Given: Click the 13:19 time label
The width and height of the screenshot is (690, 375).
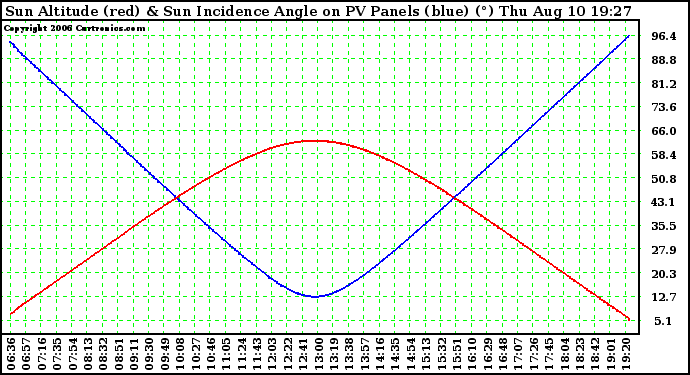Looking at the screenshot, I should pyautogui.click(x=334, y=354).
